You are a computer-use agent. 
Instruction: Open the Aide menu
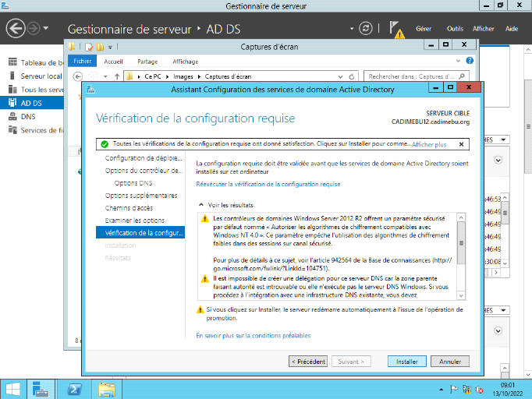point(511,29)
